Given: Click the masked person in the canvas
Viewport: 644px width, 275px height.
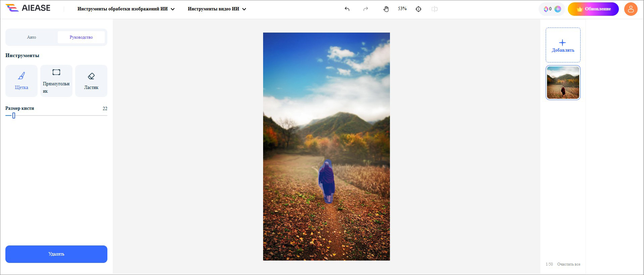Looking at the screenshot, I should tap(327, 181).
